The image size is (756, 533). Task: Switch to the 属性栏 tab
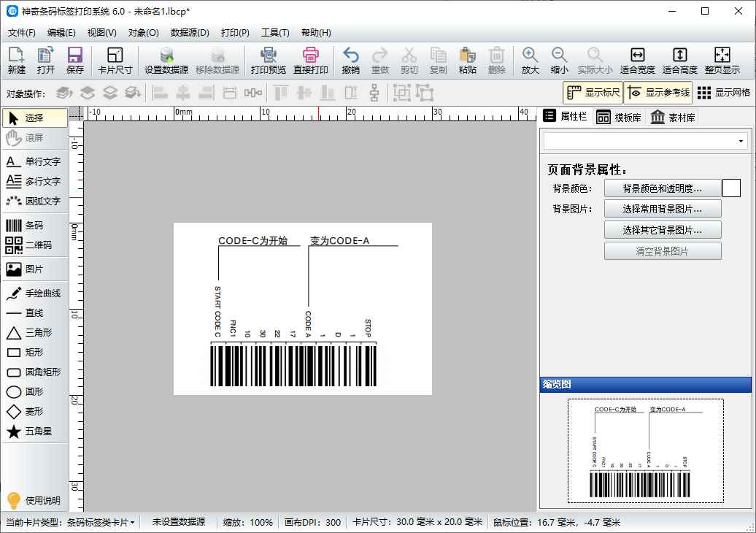565,116
